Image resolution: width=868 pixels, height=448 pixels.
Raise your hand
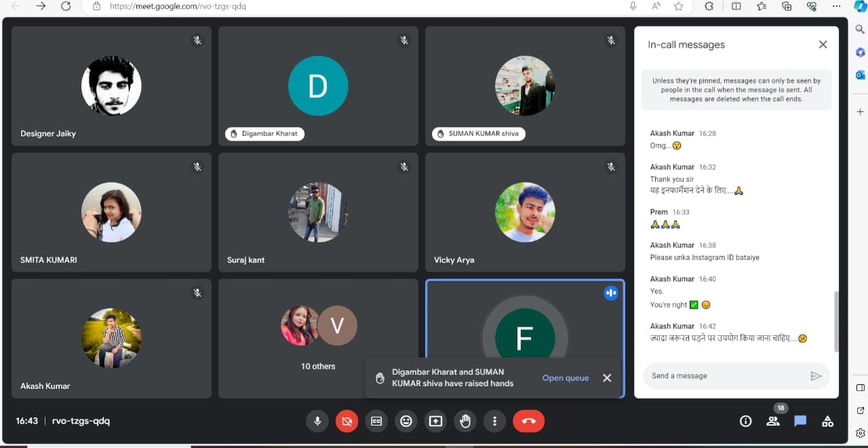coord(465,421)
